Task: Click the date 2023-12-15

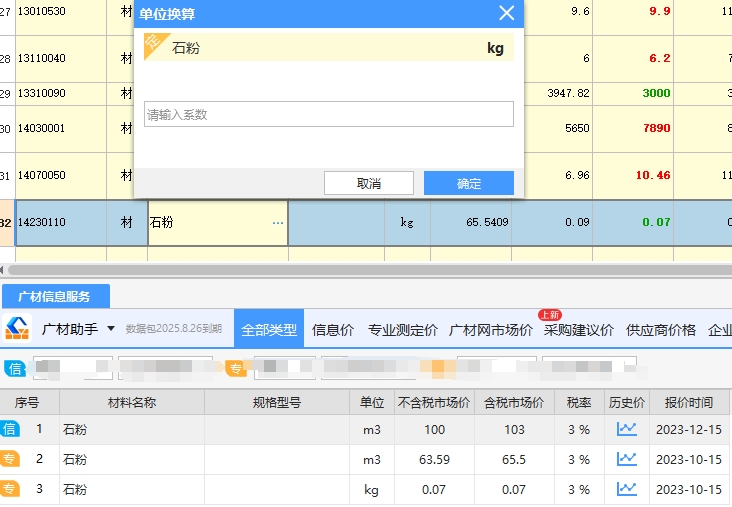Action: (x=689, y=430)
